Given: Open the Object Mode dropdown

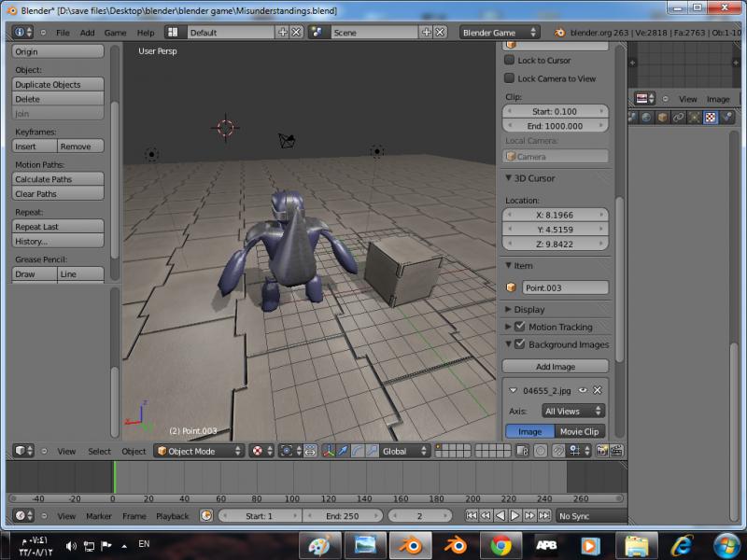Looking at the screenshot, I should [x=199, y=451].
